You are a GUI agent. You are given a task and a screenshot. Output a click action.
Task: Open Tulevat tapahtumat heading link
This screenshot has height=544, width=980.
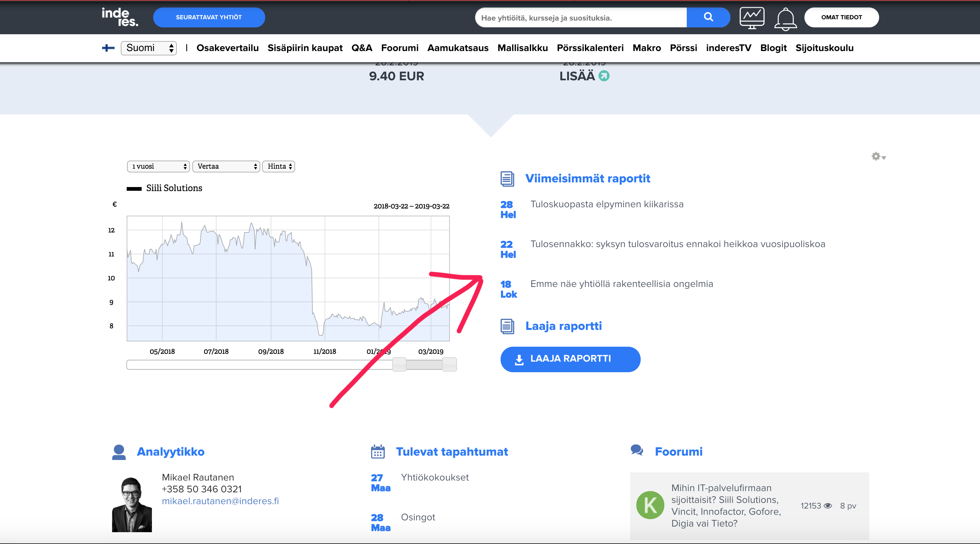[x=452, y=452]
